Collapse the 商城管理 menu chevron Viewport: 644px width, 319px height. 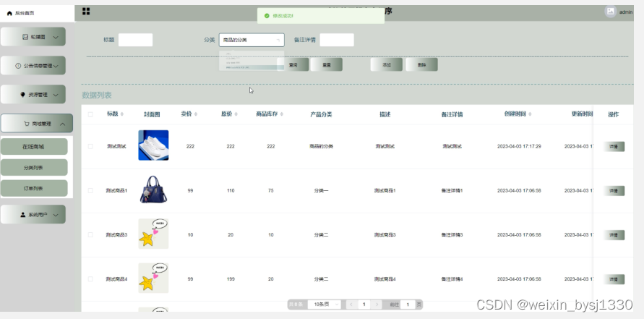62,124
